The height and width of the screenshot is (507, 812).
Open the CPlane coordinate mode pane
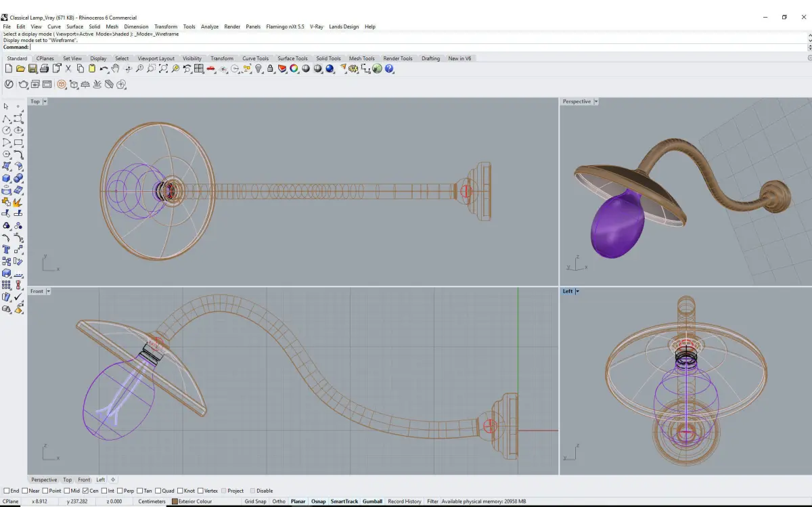tap(10, 502)
